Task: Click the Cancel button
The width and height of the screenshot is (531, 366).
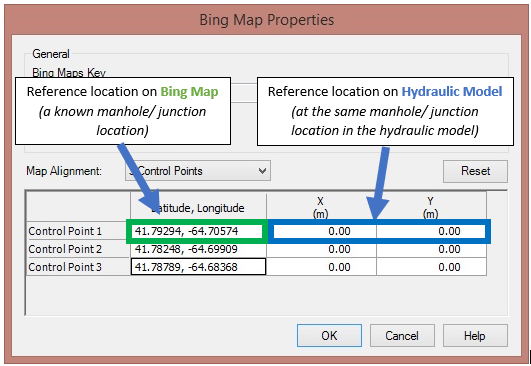Action: (402, 336)
